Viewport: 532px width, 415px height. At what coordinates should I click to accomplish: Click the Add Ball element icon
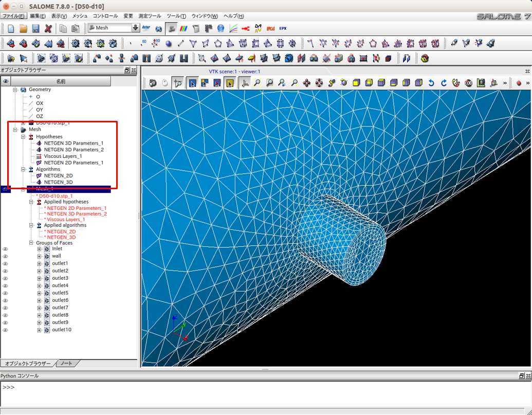point(169,43)
